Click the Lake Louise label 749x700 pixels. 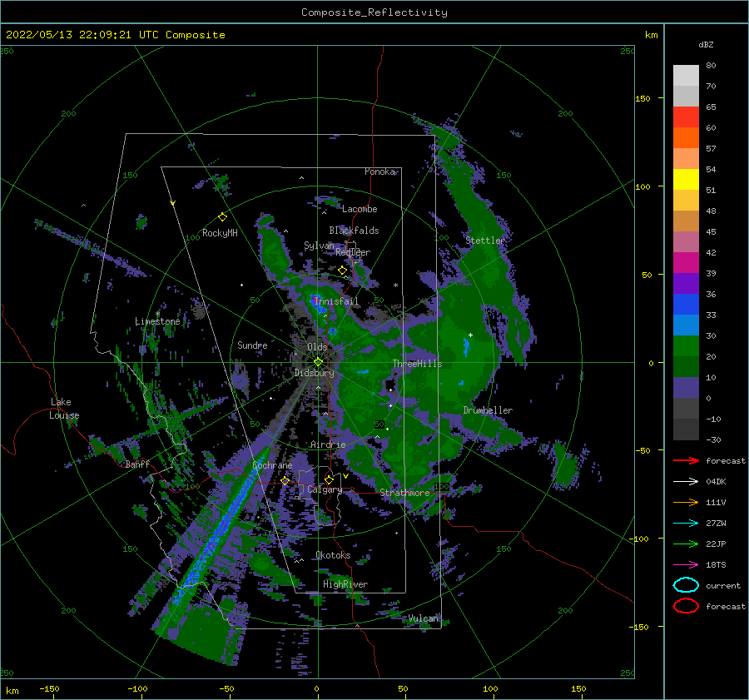point(64,409)
